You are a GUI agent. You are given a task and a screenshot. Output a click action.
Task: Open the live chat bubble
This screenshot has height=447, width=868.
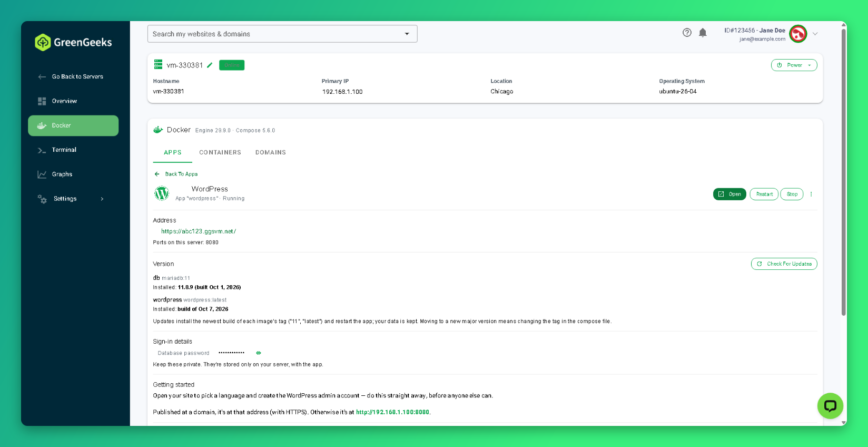[x=830, y=406]
